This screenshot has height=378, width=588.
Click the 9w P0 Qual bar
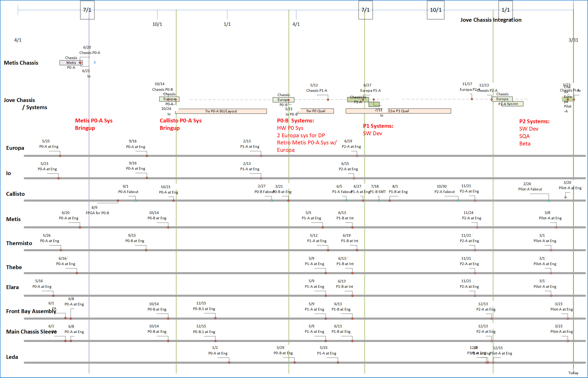pyautogui.click(x=316, y=111)
